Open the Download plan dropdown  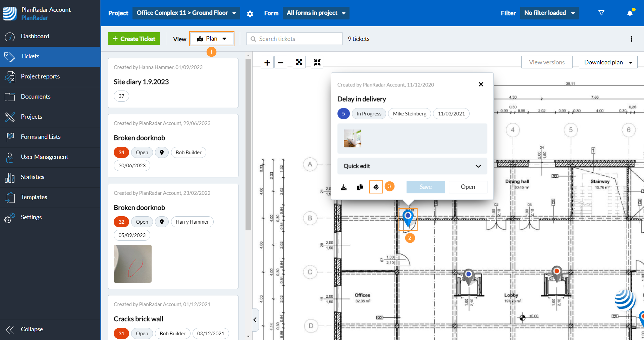tap(608, 62)
